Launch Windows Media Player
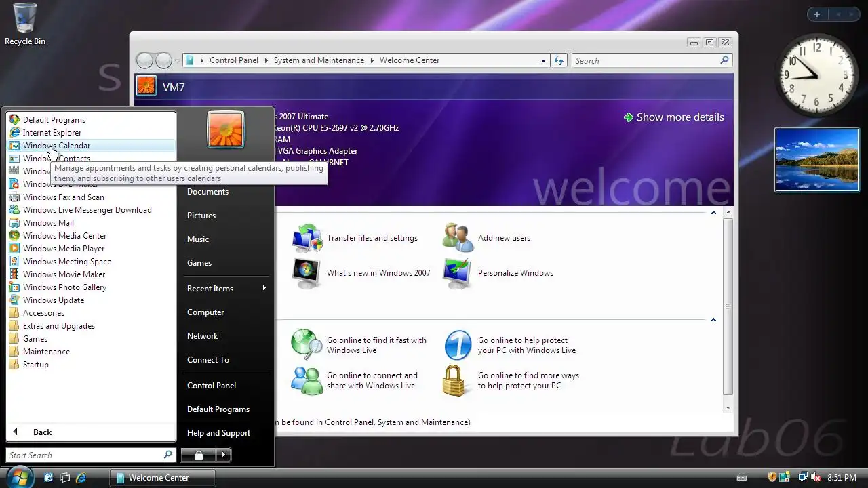The width and height of the screenshot is (868, 488). (x=91, y=249)
